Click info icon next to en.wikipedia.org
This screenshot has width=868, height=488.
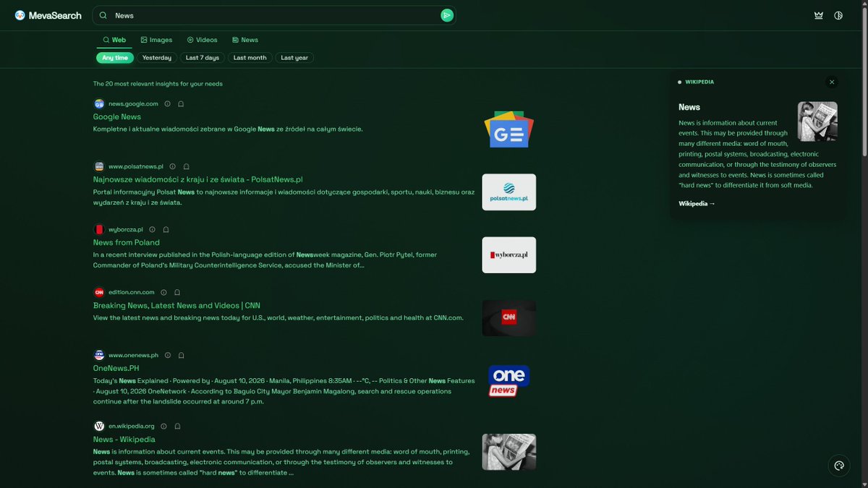click(163, 426)
